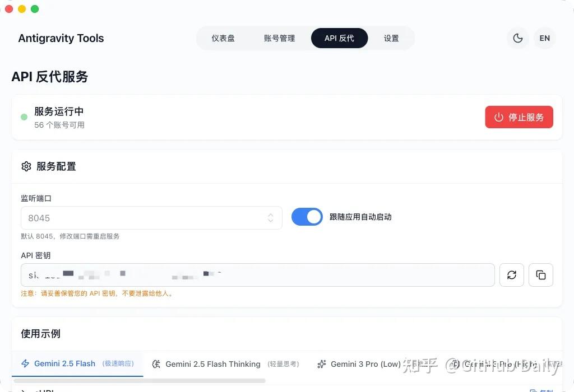The height and width of the screenshot is (392, 574).
Task: Copy the API key using copy icon
Action: (540, 275)
